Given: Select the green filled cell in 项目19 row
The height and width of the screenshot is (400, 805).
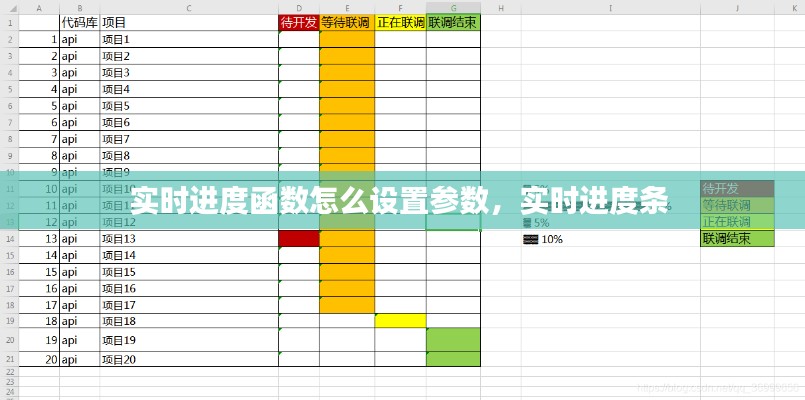Looking at the screenshot, I should (x=453, y=340).
